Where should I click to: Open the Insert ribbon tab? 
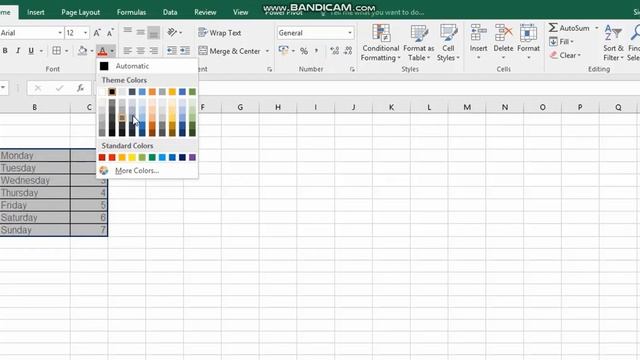(36, 12)
